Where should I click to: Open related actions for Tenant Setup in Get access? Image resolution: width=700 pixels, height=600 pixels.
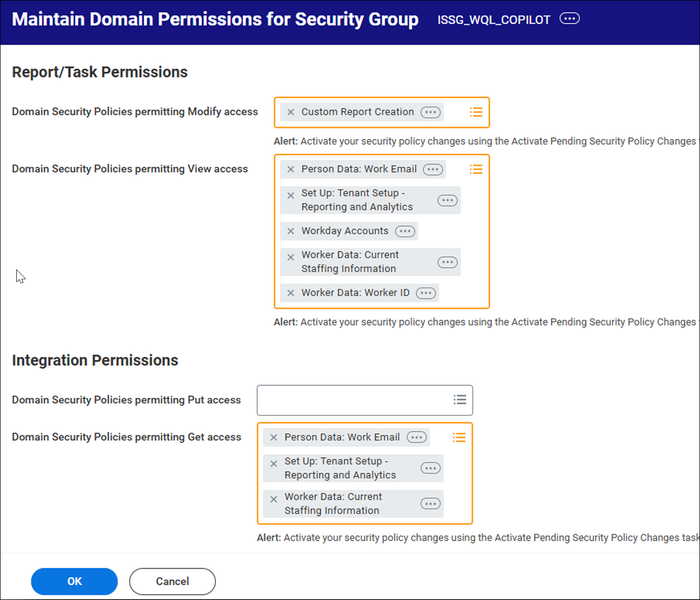(x=431, y=468)
